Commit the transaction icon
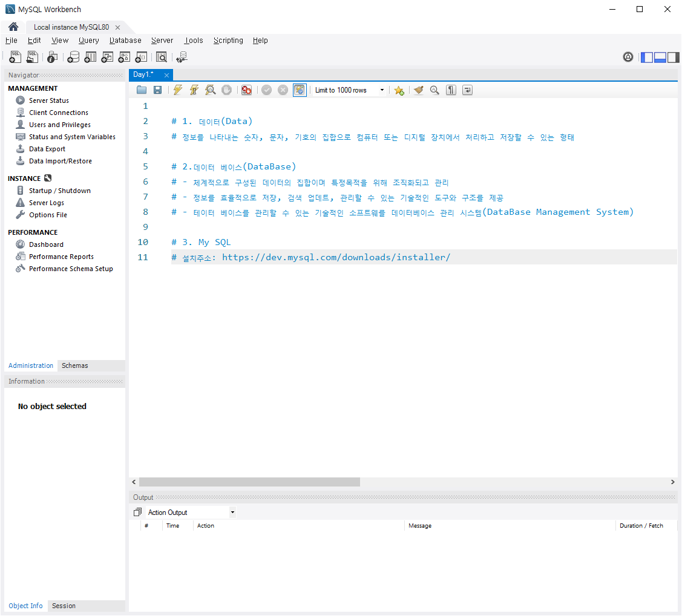The height and width of the screenshot is (616, 682). (x=267, y=90)
